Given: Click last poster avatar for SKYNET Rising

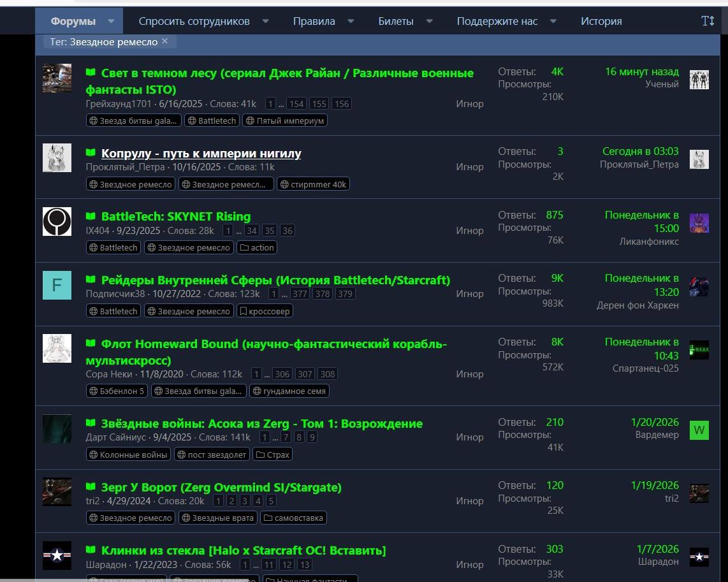Looking at the screenshot, I should 699,223.
